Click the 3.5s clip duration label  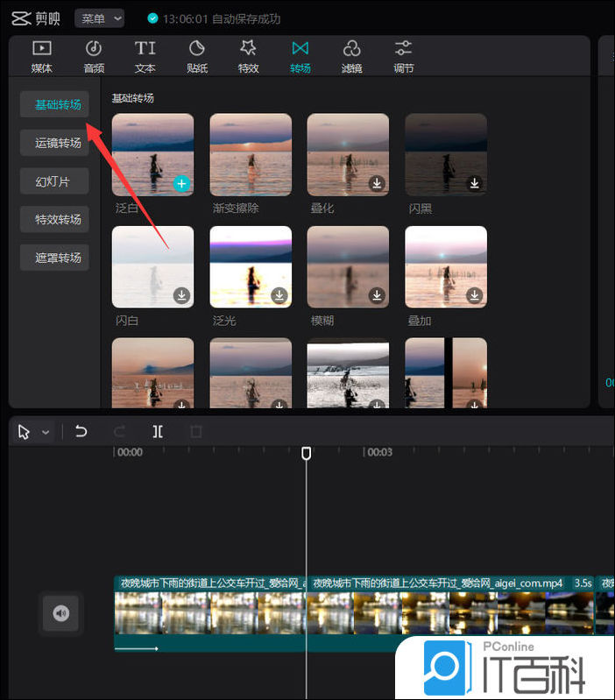coord(583,583)
